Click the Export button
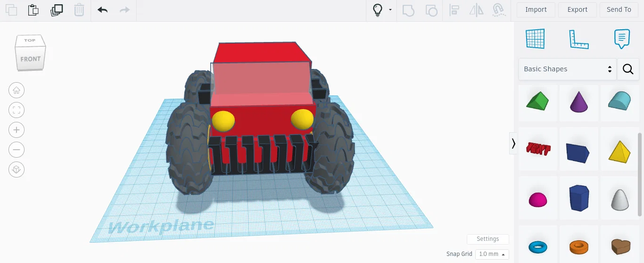 [x=578, y=10]
